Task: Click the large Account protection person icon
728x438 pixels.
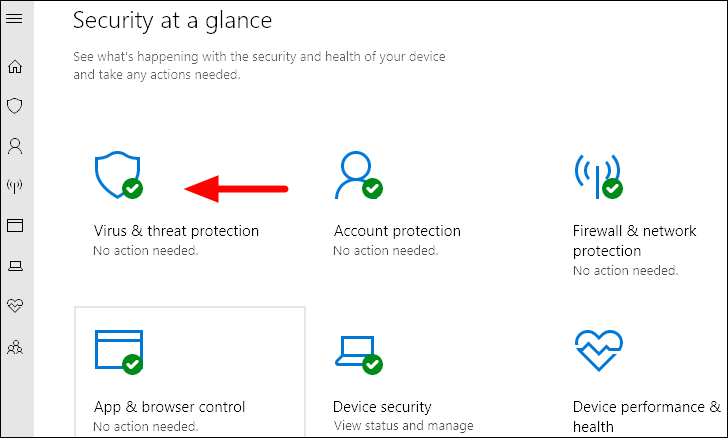Action: click(358, 175)
